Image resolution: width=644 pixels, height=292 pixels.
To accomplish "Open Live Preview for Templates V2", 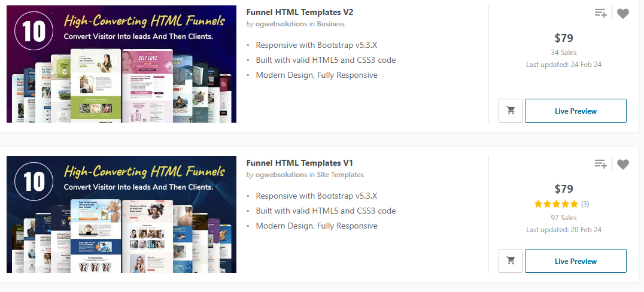I will pyautogui.click(x=575, y=111).
